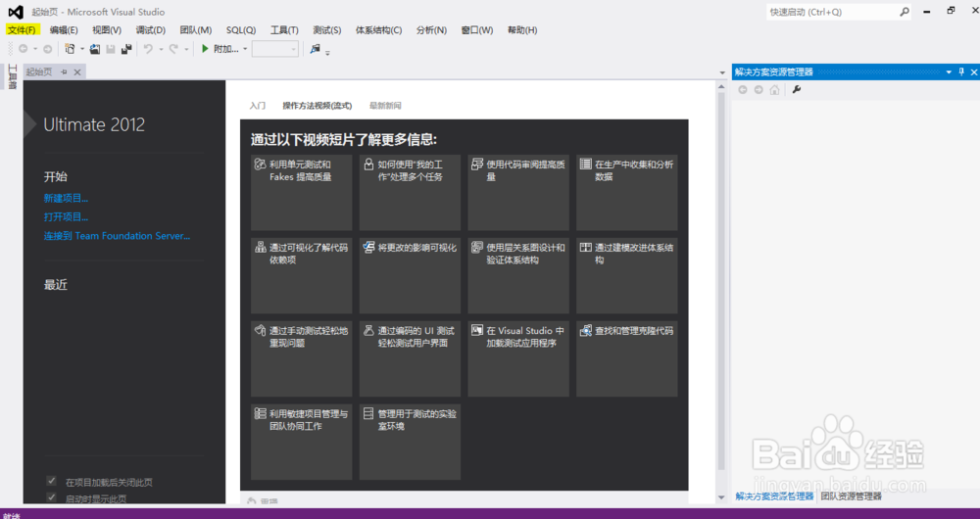Open the 视图(V) menu
The height and width of the screenshot is (519, 980).
click(x=107, y=30)
